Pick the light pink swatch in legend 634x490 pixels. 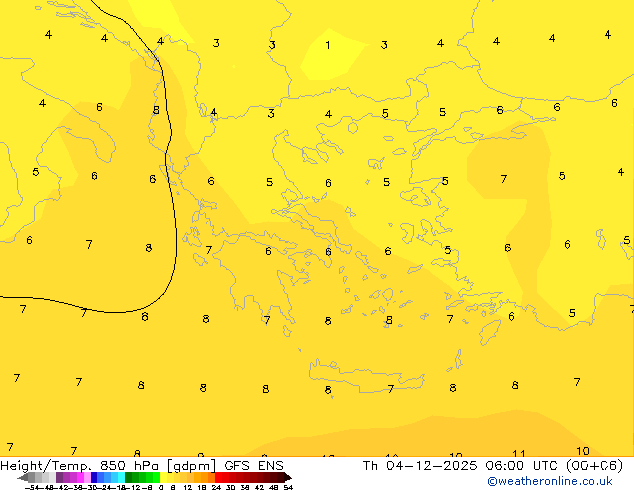point(87,477)
